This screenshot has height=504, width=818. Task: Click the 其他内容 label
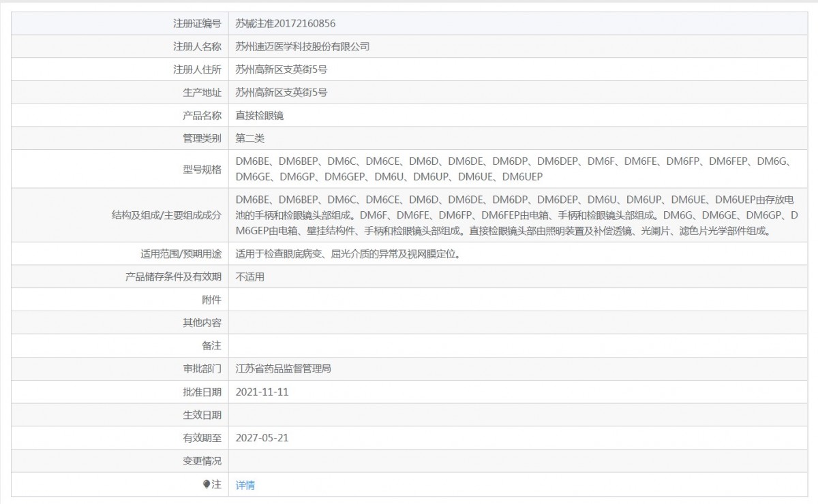202,323
